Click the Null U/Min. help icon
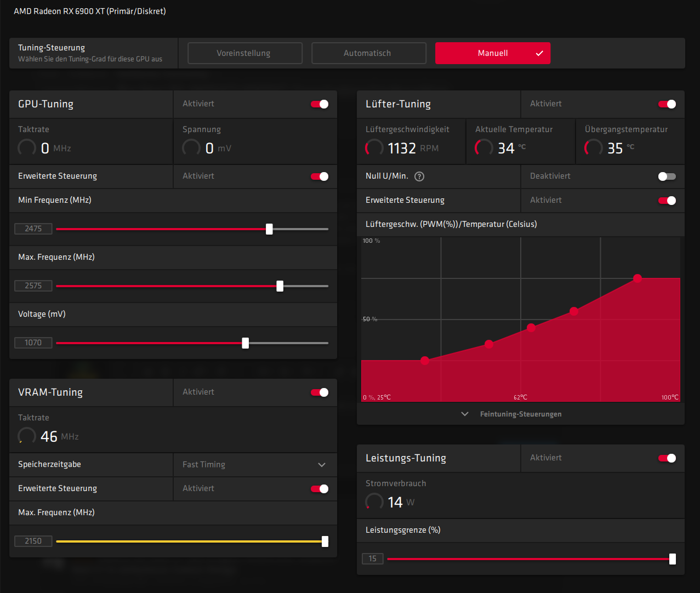The height and width of the screenshot is (593, 700). (419, 176)
